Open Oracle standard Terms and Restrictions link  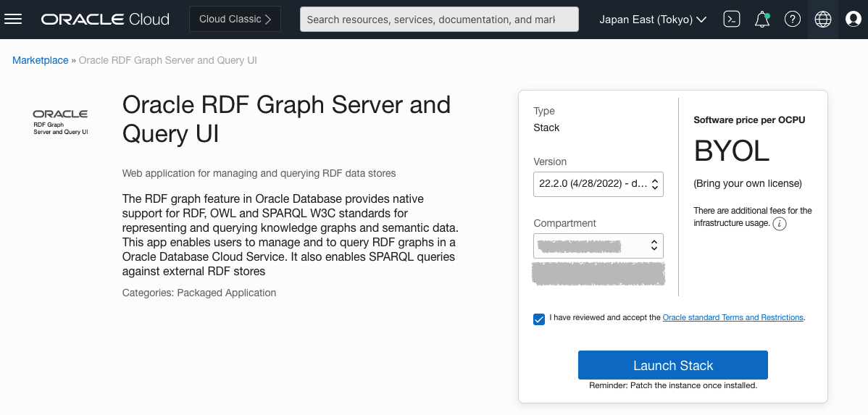pos(733,317)
